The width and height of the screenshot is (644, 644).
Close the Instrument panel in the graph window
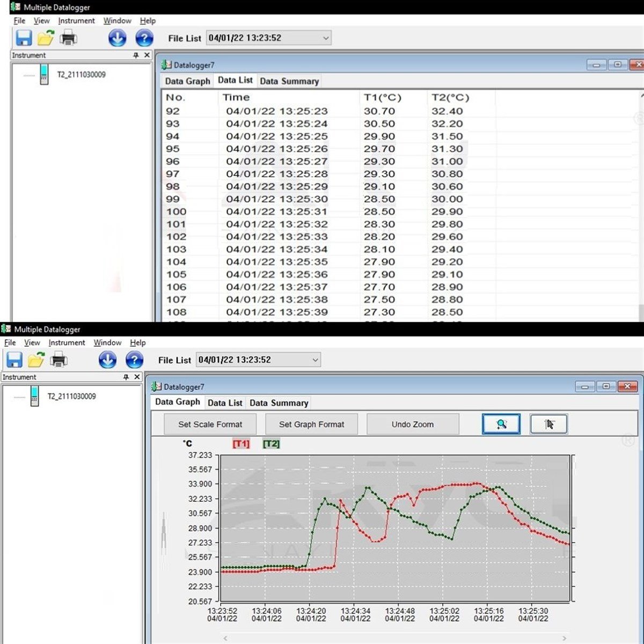tap(137, 377)
